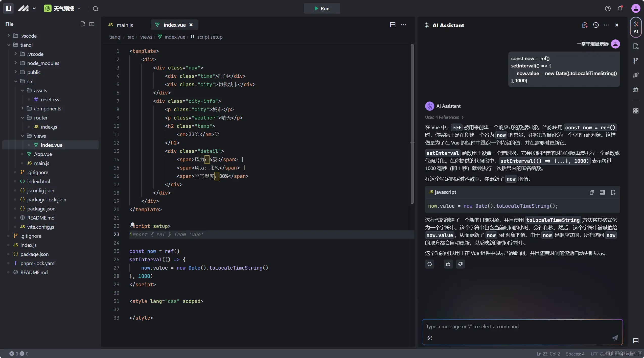Thumbs down the AI response

(x=460, y=264)
